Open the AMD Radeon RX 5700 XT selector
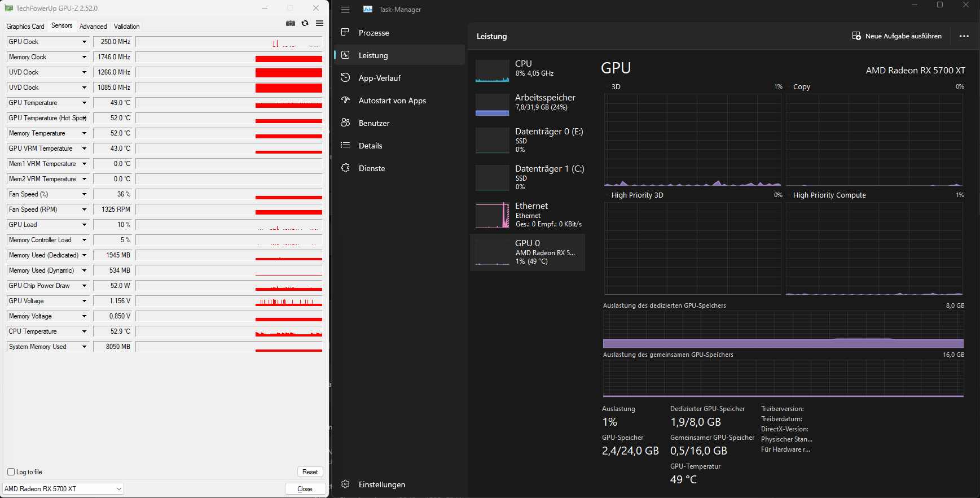980x498 pixels. point(63,489)
